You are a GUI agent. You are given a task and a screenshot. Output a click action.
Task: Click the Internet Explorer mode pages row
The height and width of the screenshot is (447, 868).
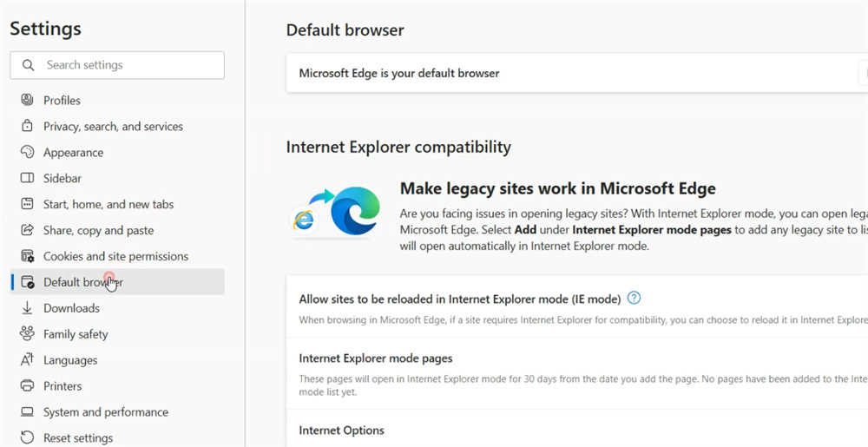click(x=376, y=358)
